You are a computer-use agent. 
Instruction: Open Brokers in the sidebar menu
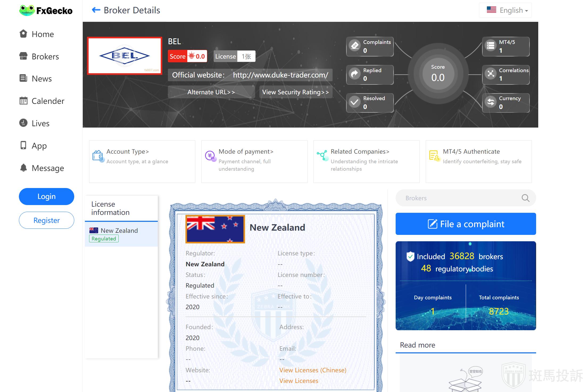[x=45, y=56]
